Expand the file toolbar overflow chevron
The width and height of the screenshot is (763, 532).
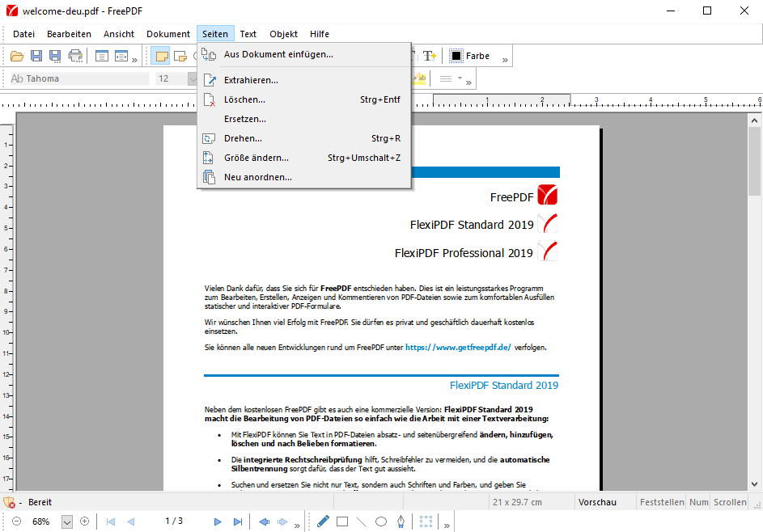tap(135, 60)
